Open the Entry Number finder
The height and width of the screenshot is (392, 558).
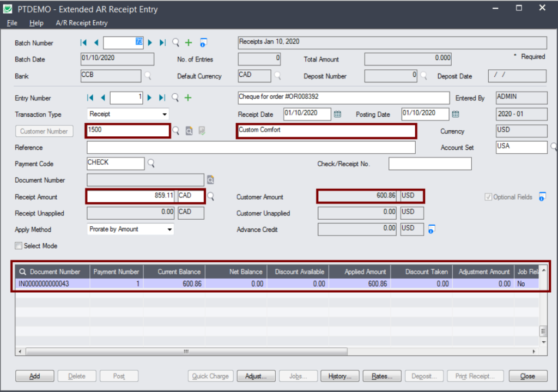pos(175,98)
